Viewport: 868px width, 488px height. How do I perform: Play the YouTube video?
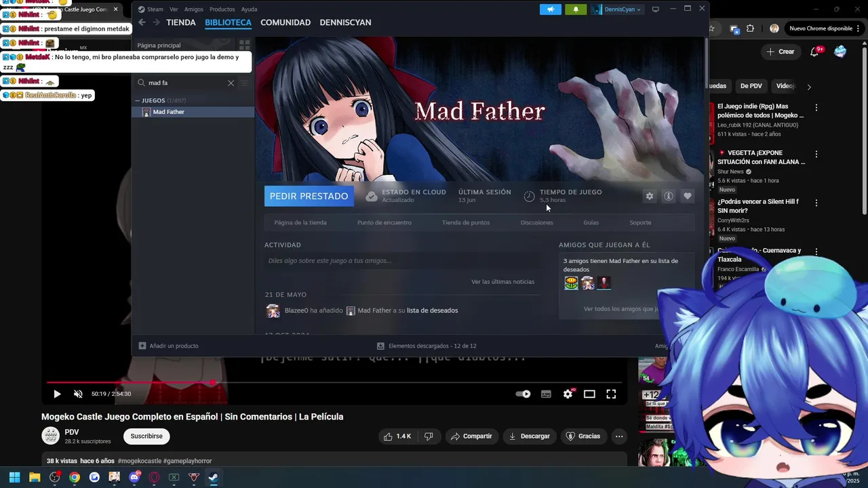point(57,394)
